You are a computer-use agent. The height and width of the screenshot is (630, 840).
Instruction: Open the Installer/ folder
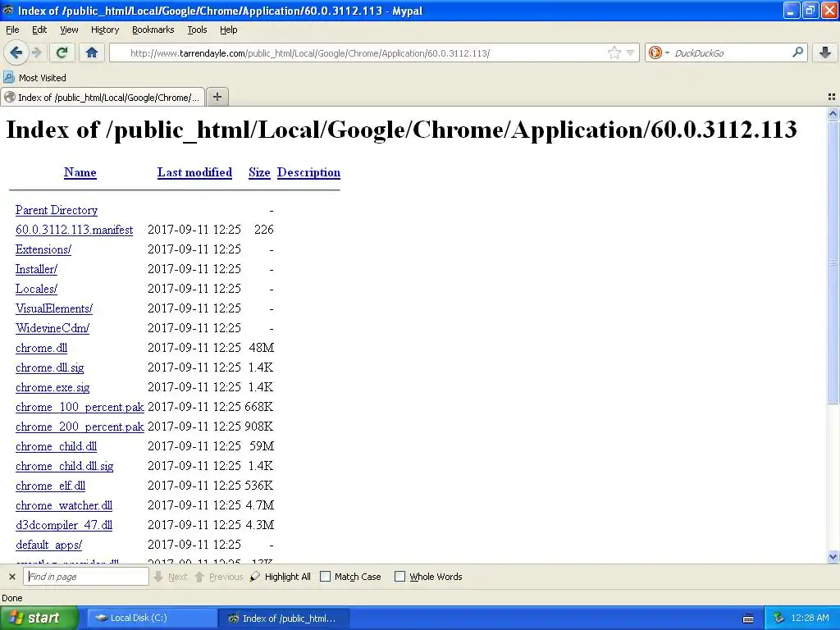pos(36,269)
